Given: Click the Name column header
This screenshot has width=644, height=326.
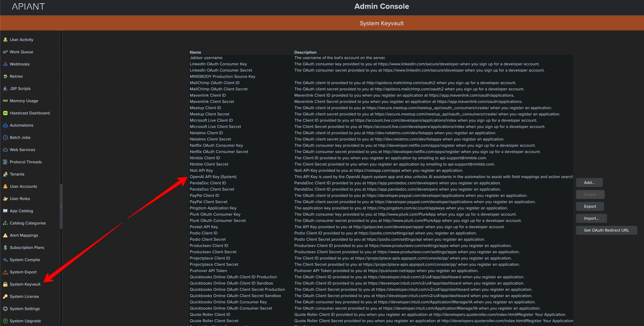Looking at the screenshot, I should tap(195, 52).
